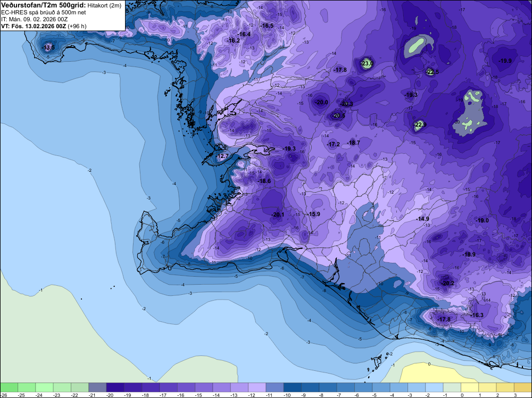
Task: Select the green legend swatch between -26 and -25
Action: tap(9, 388)
